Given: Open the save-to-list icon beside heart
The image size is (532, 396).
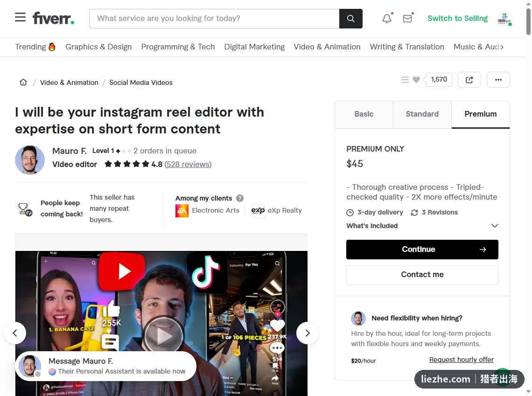Looking at the screenshot, I should click(405, 80).
